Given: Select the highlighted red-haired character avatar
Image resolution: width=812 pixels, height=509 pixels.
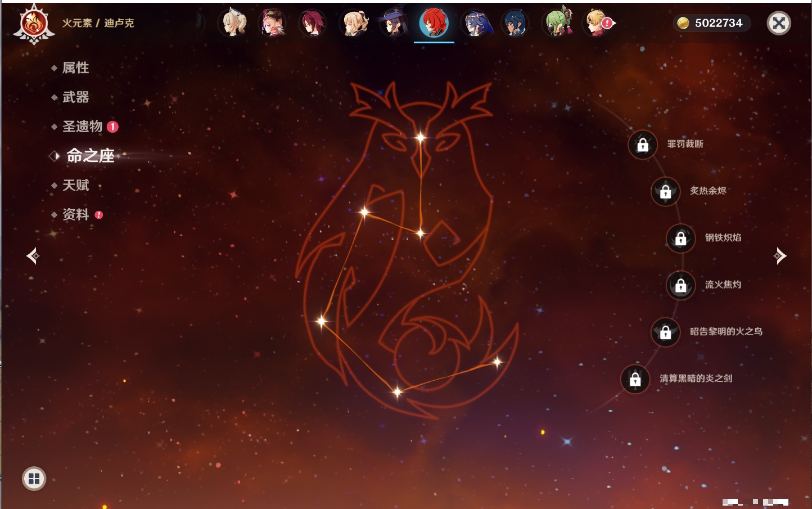Looking at the screenshot, I should (x=434, y=24).
